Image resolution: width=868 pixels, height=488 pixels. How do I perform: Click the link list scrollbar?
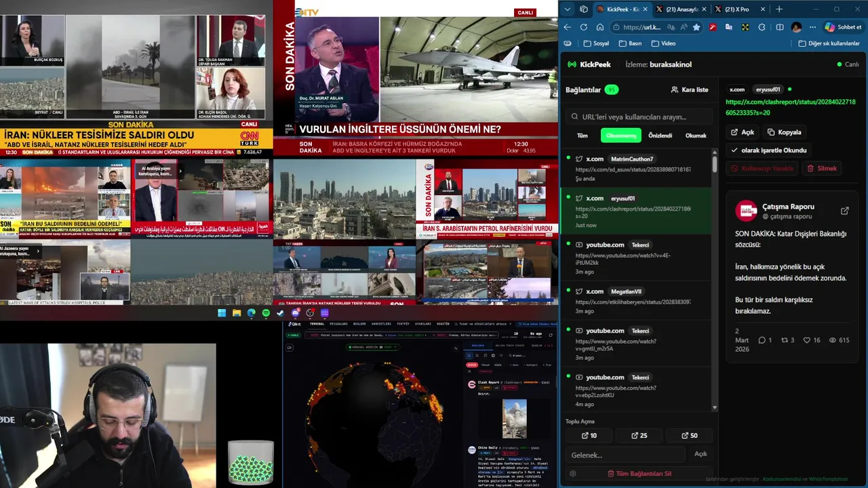[x=715, y=163]
